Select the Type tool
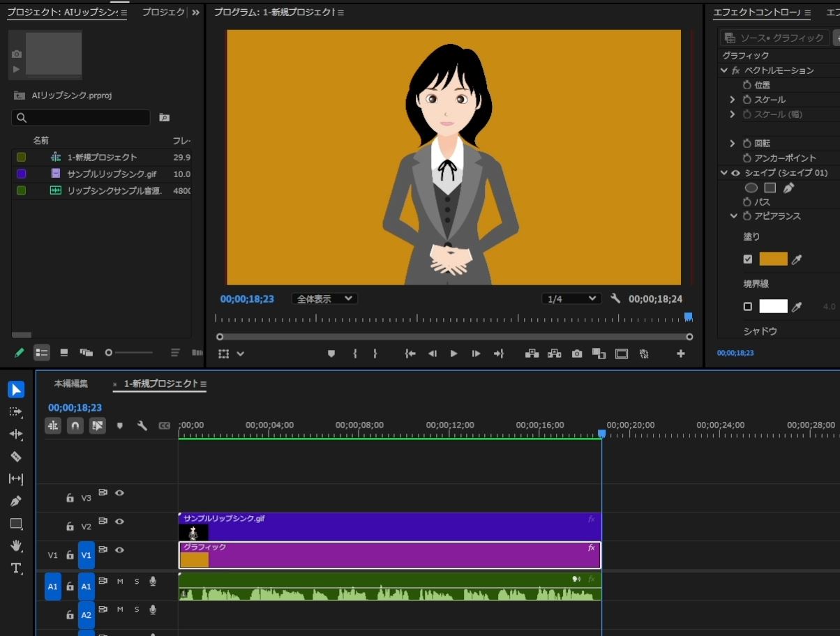 click(16, 568)
